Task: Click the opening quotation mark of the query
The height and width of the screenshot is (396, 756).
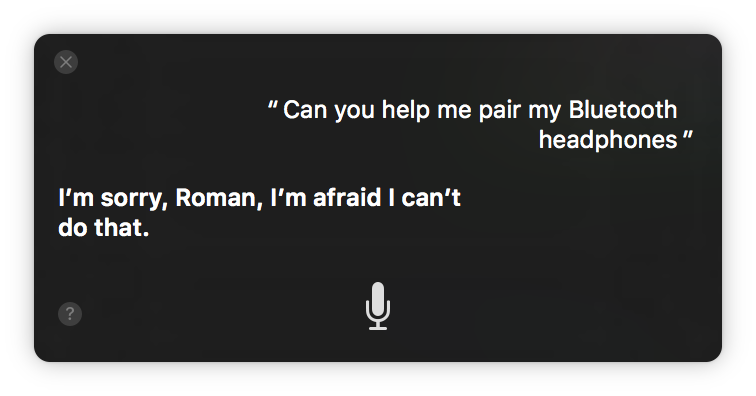Action: tap(272, 104)
